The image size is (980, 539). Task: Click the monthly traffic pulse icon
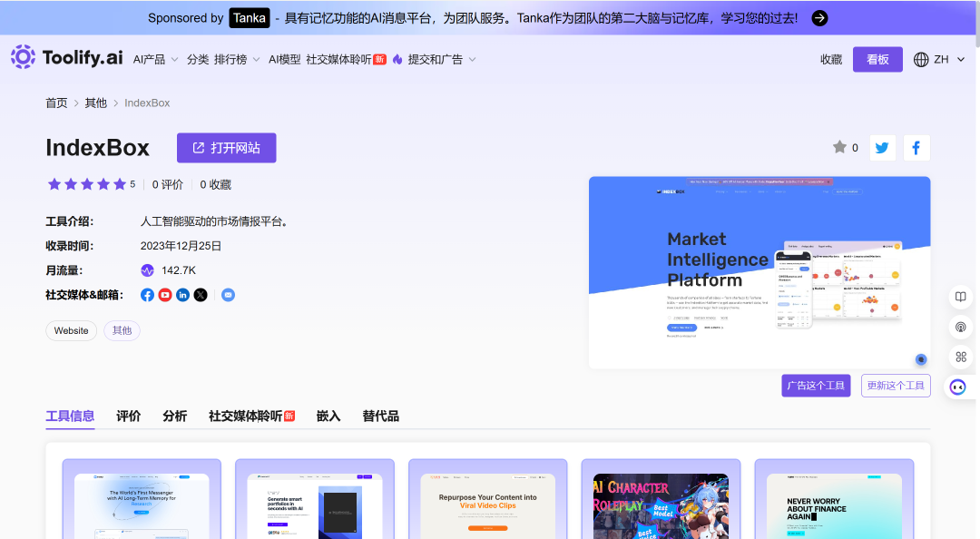tap(147, 270)
